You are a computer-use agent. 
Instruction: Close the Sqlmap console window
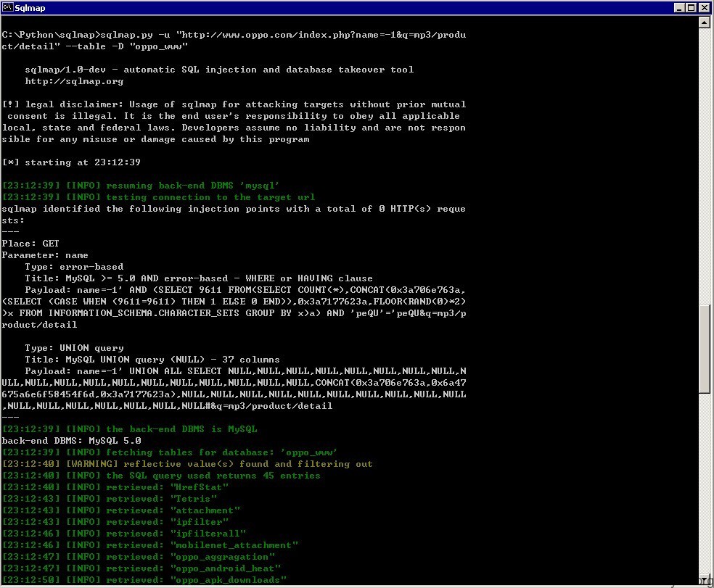705,7
